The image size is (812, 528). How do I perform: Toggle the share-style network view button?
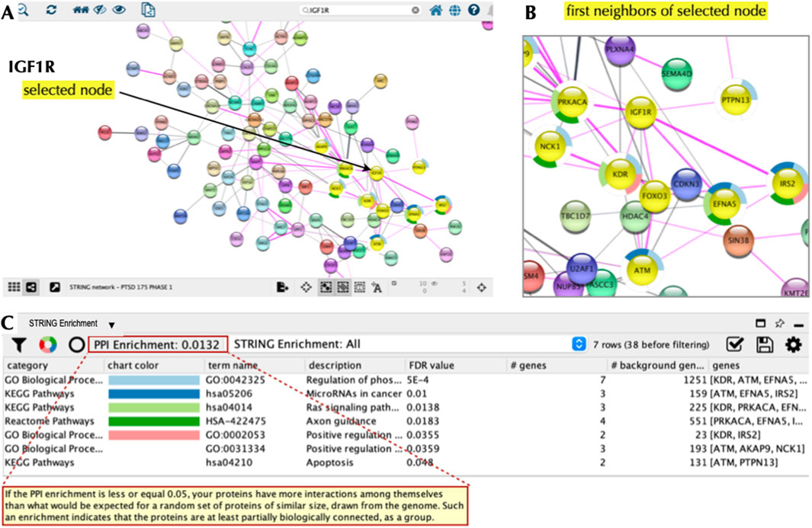click(31, 287)
